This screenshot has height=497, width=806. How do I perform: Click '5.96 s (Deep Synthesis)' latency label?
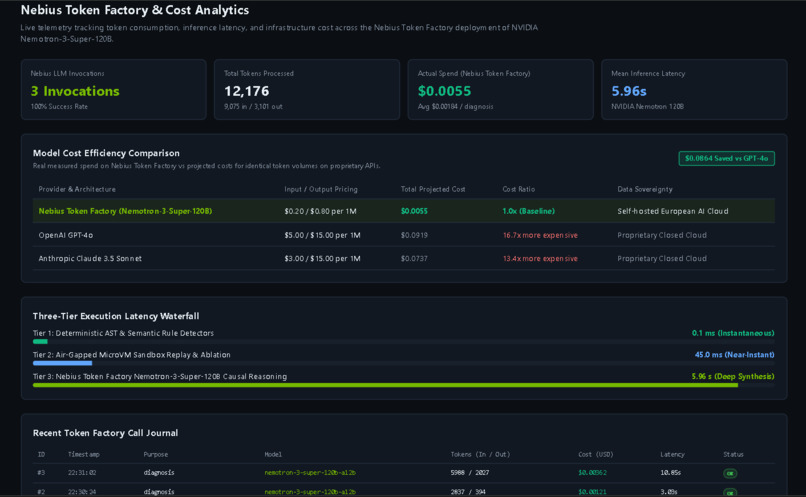[x=733, y=376]
